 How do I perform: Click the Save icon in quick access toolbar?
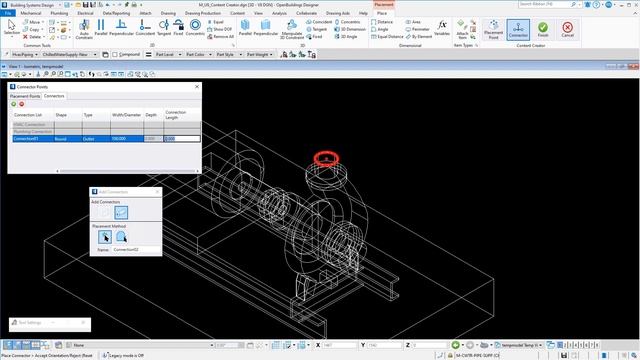pyautogui.click(x=86, y=4)
